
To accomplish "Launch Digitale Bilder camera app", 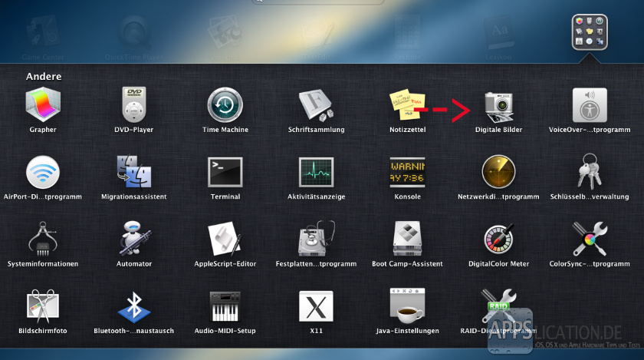I will click(x=498, y=106).
